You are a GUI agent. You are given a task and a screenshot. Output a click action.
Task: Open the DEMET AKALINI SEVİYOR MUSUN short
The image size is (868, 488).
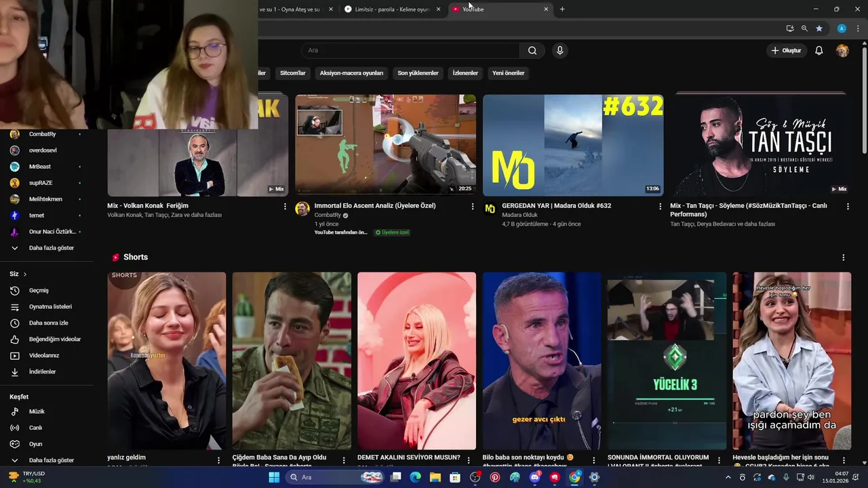(x=416, y=361)
